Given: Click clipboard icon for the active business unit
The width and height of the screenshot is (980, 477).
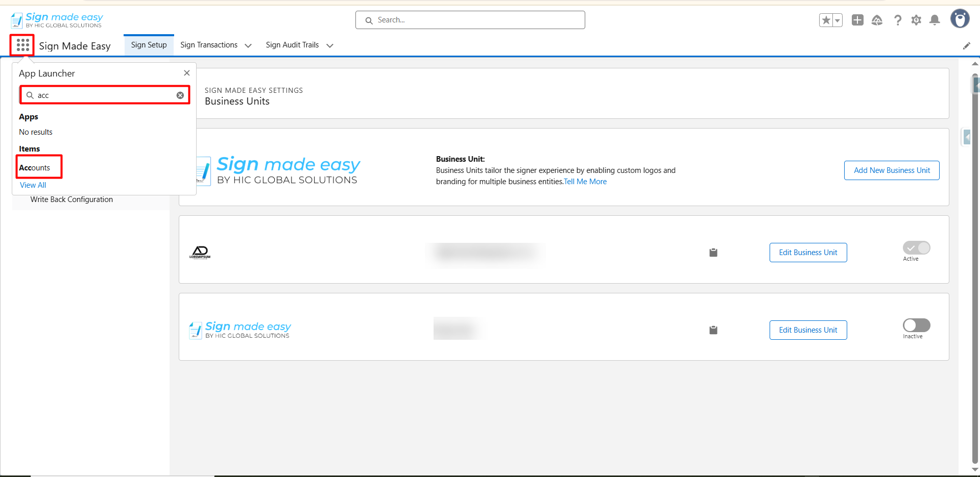Looking at the screenshot, I should (713, 253).
